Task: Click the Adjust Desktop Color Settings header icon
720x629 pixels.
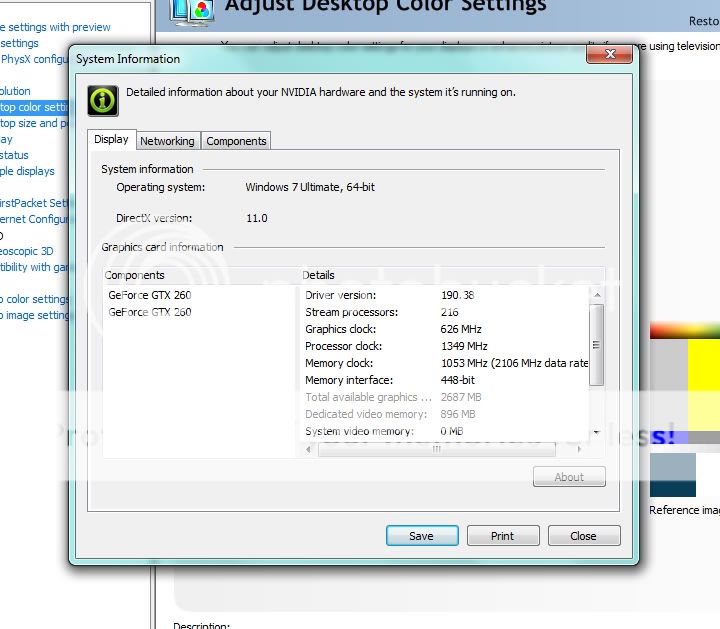Action: tap(192, 11)
